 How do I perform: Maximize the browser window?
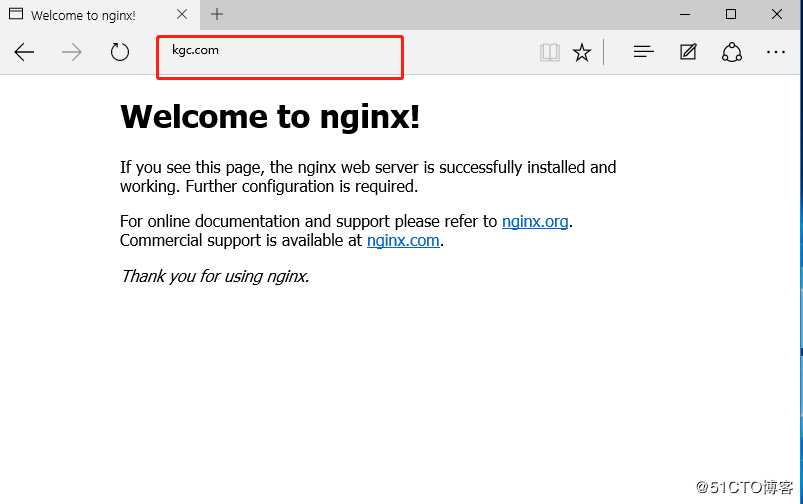[731, 14]
